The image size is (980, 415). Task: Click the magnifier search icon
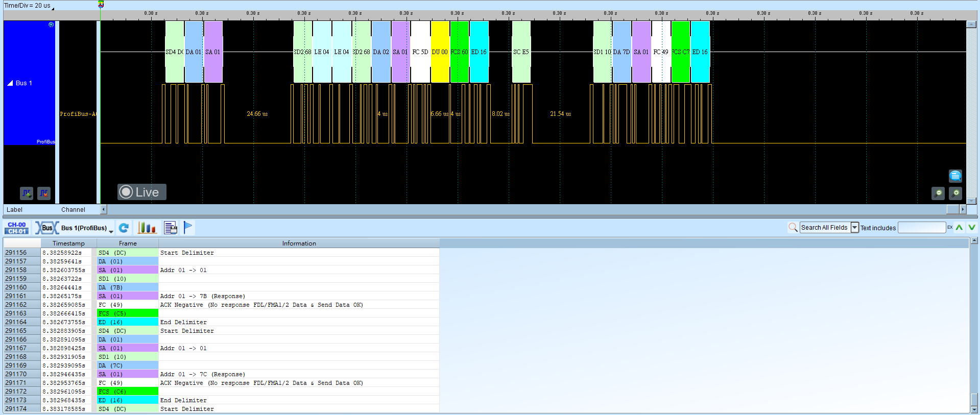click(x=793, y=228)
